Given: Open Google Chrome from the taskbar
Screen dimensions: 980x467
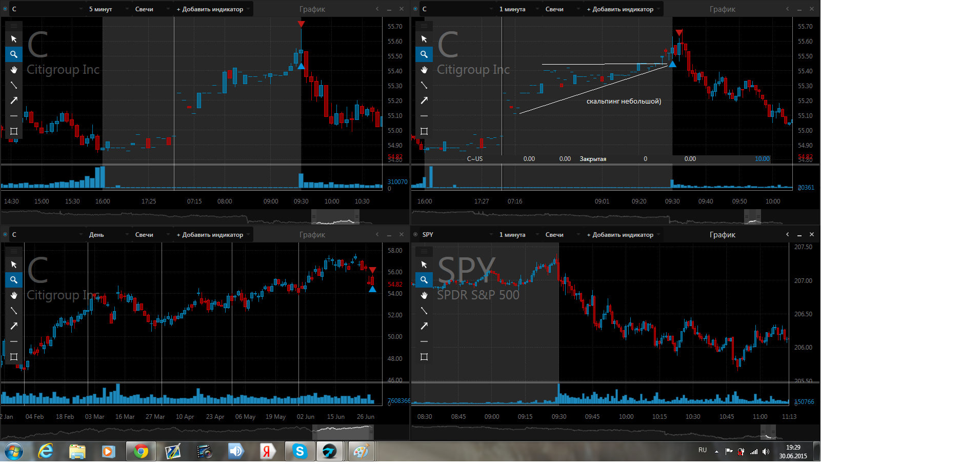Looking at the screenshot, I should tap(141, 452).
